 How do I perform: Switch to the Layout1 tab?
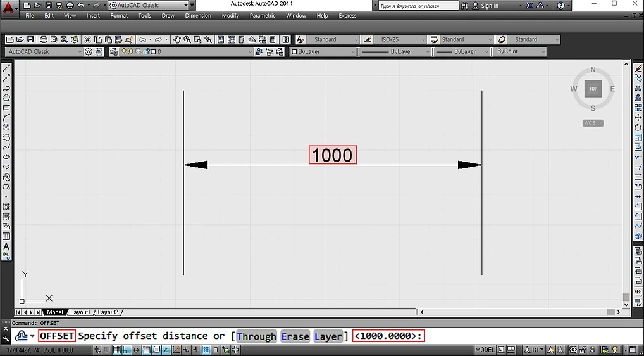(x=80, y=312)
